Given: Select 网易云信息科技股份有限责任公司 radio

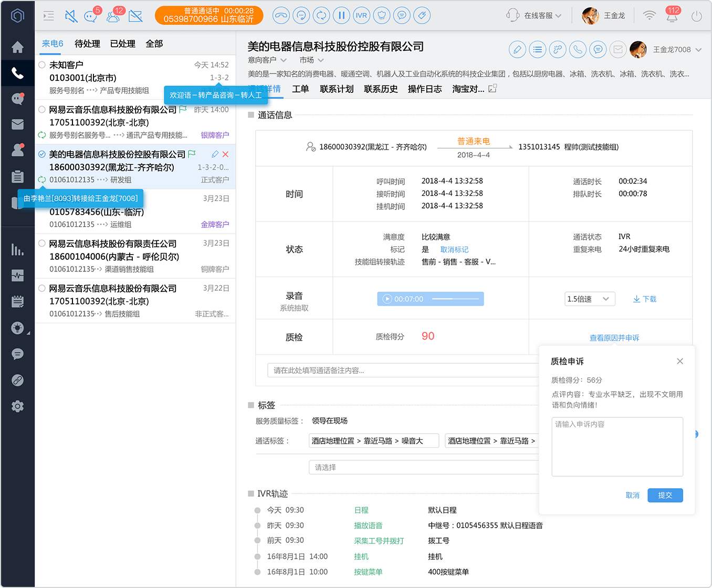Looking at the screenshot, I should pyautogui.click(x=42, y=244).
